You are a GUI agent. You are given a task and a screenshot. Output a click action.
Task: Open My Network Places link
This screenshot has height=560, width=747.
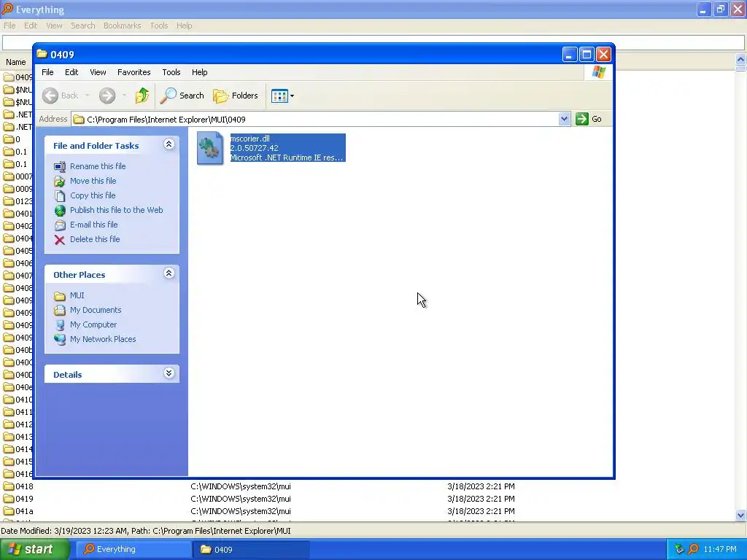coord(103,340)
